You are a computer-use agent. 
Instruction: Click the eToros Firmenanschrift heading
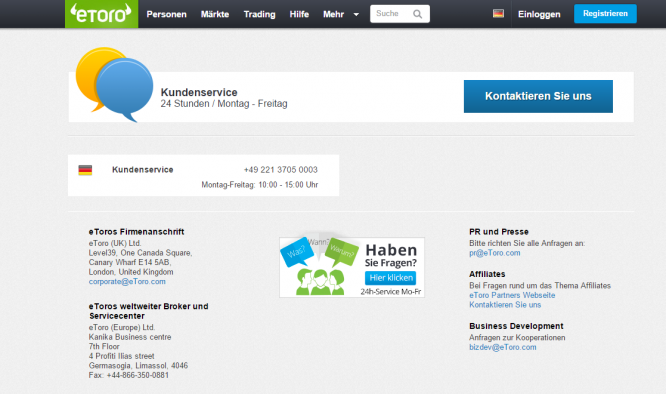click(136, 232)
